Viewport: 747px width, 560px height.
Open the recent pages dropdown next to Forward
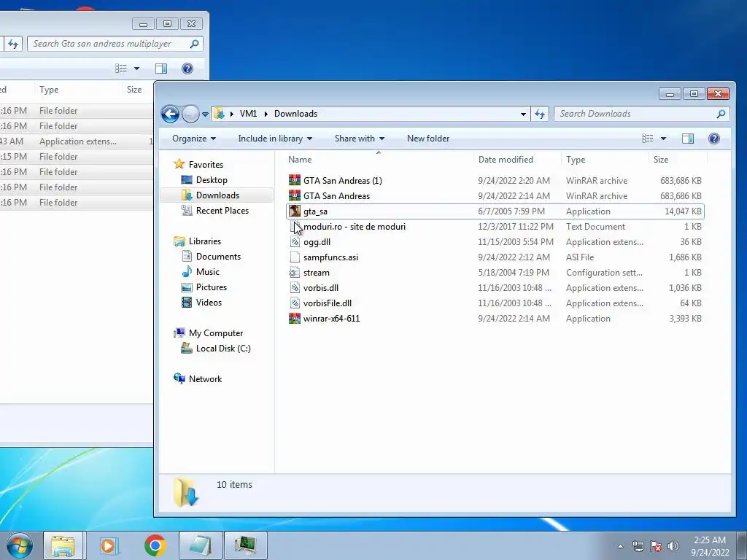(205, 114)
